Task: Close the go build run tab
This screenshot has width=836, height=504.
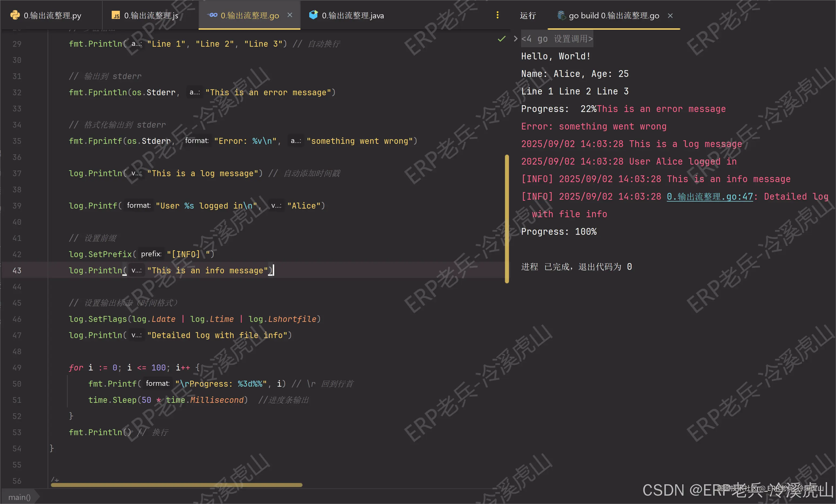Action: click(670, 16)
